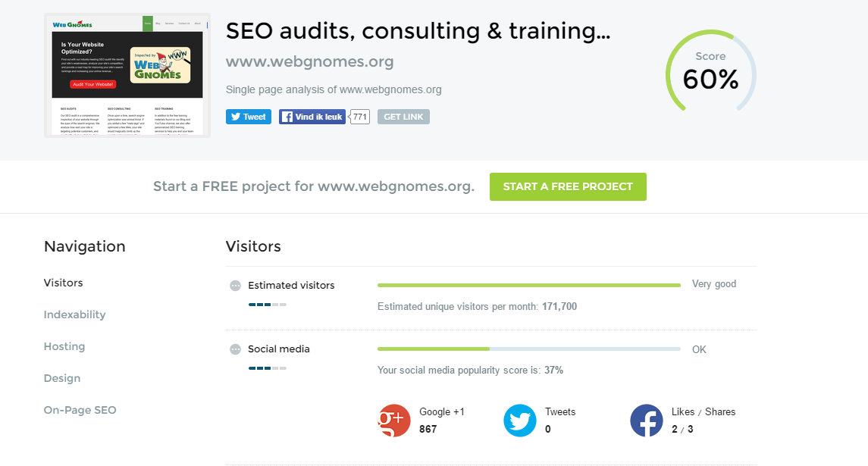Click the Estimated visitors info bubble icon
The image size is (868, 466).
pyautogui.click(x=235, y=286)
